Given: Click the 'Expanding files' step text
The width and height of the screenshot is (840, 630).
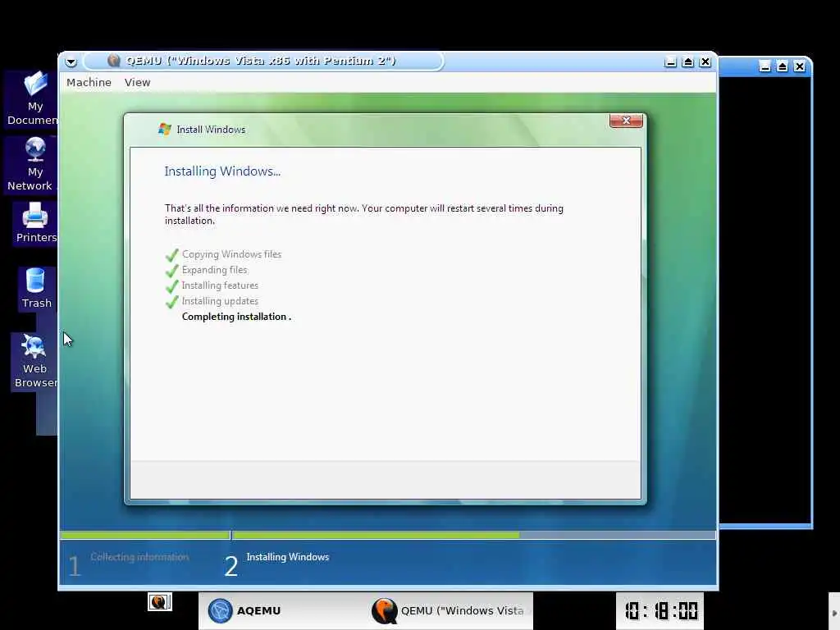Looking at the screenshot, I should point(214,270).
